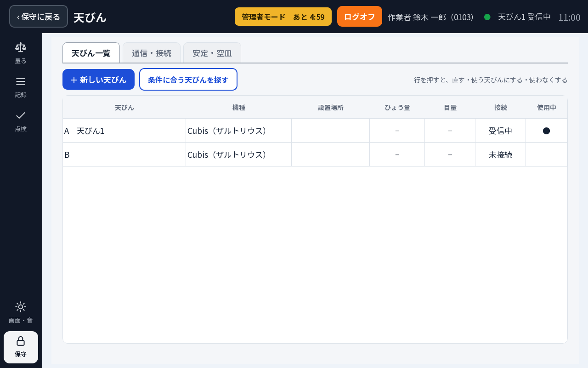Log off with the ログオフ button
This screenshot has height=368, width=588.
pyautogui.click(x=360, y=17)
